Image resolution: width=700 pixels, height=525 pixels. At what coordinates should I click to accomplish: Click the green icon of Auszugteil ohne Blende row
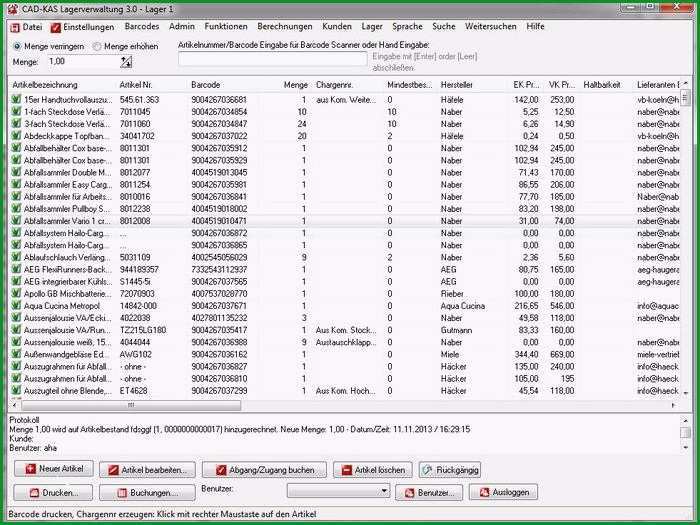[x=16, y=390]
